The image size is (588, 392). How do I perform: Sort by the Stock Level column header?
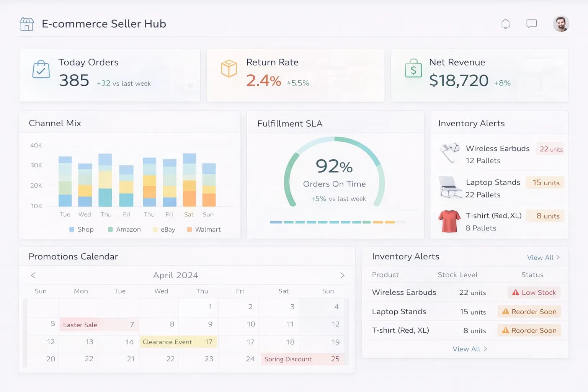coord(457,275)
